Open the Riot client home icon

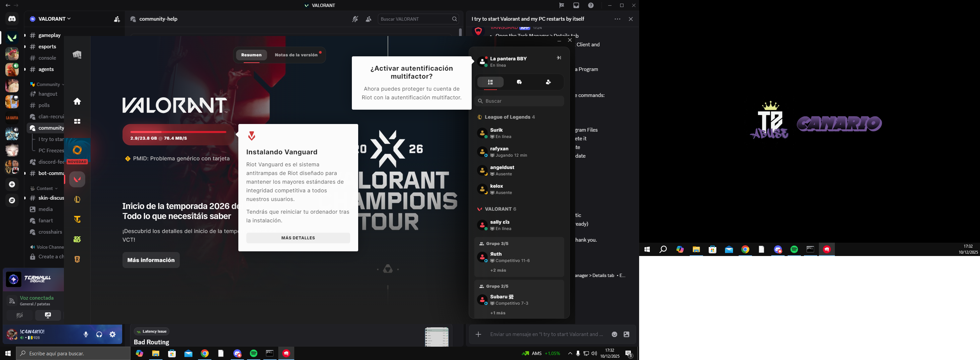(x=77, y=101)
